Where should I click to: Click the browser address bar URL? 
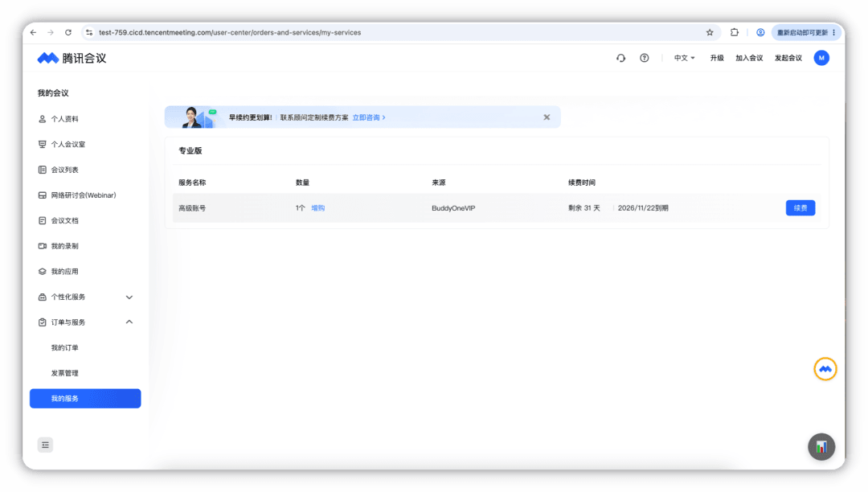coord(230,33)
